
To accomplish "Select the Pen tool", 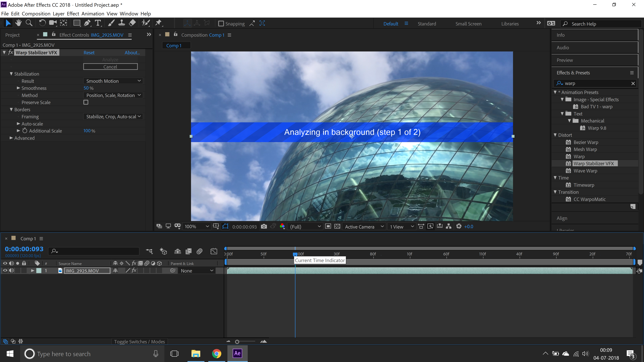I will [87, 23].
